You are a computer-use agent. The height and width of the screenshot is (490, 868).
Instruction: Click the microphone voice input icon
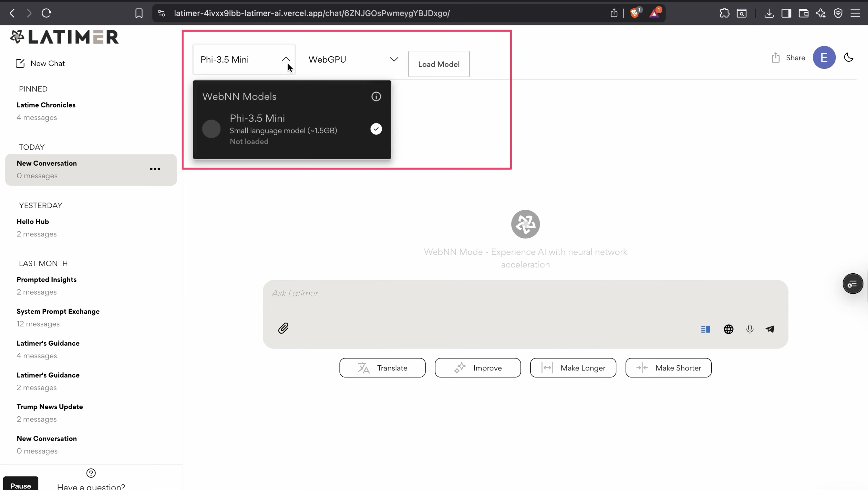pos(750,329)
